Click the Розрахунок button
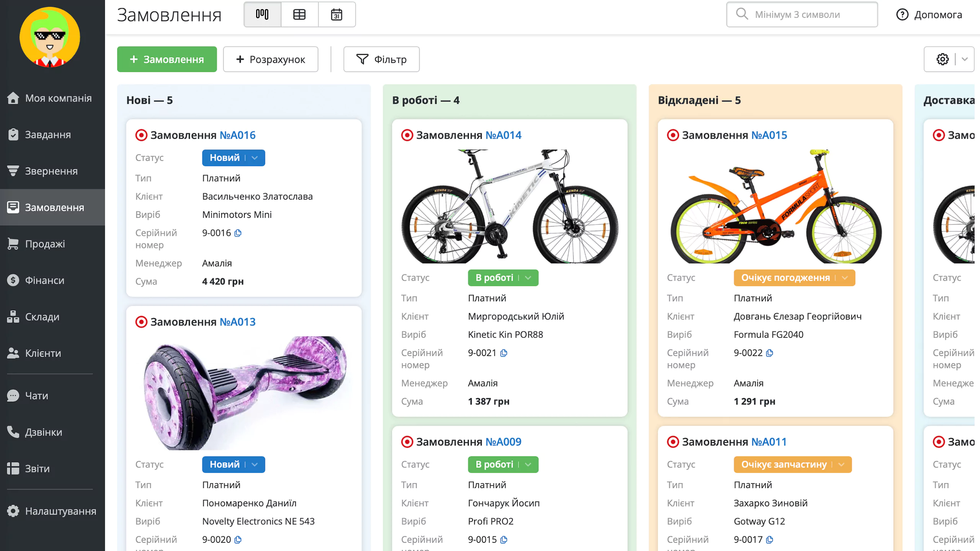This screenshot has width=980, height=551. (271, 59)
